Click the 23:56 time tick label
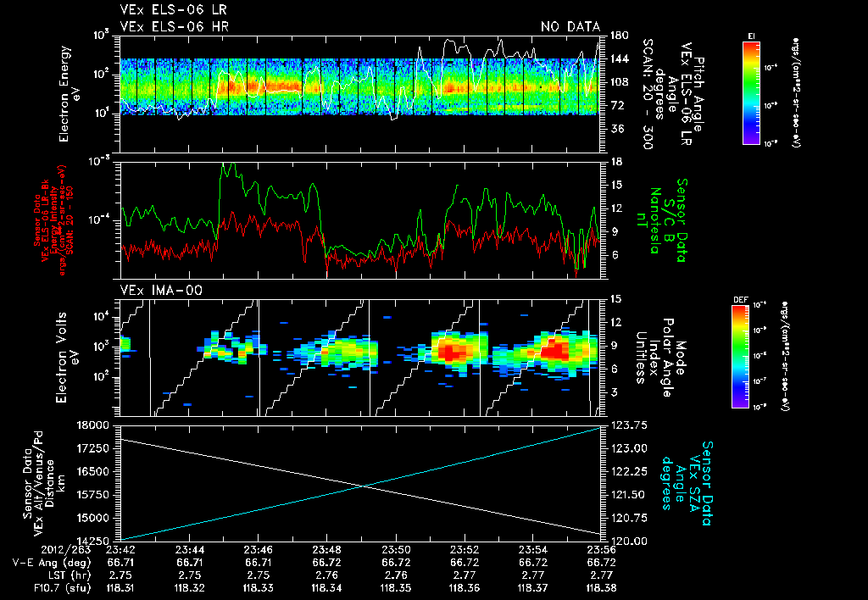Screen dimensions: 868x600 (601, 550)
